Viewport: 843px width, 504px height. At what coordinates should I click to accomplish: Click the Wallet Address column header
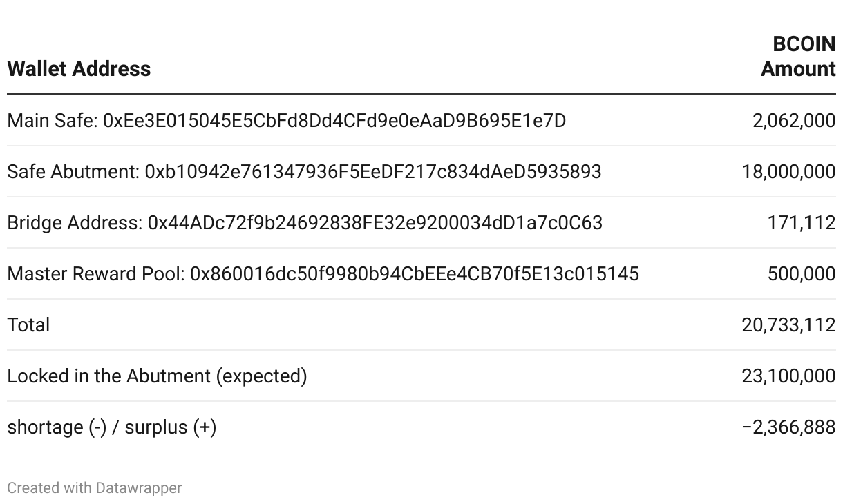click(79, 69)
